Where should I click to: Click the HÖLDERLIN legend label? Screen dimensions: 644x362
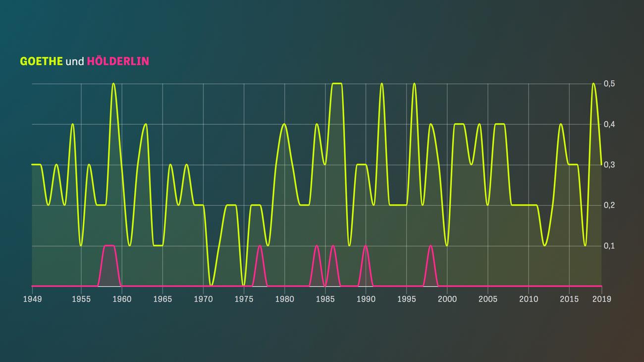click(118, 61)
